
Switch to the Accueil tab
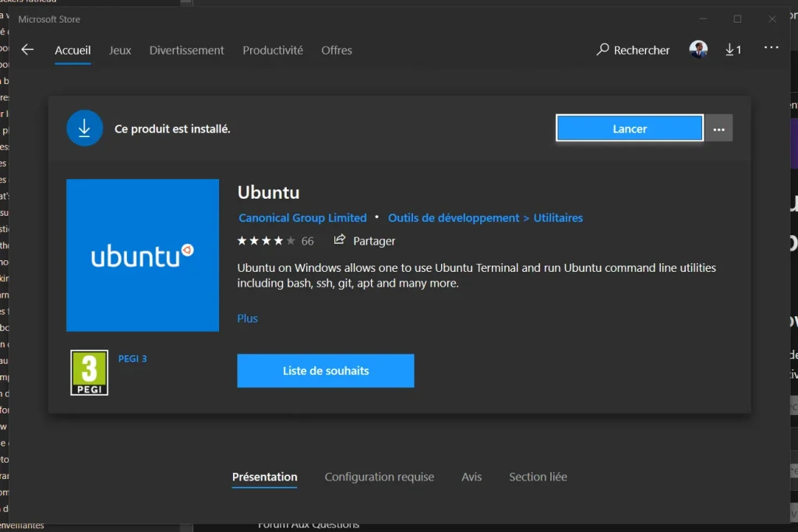72,50
